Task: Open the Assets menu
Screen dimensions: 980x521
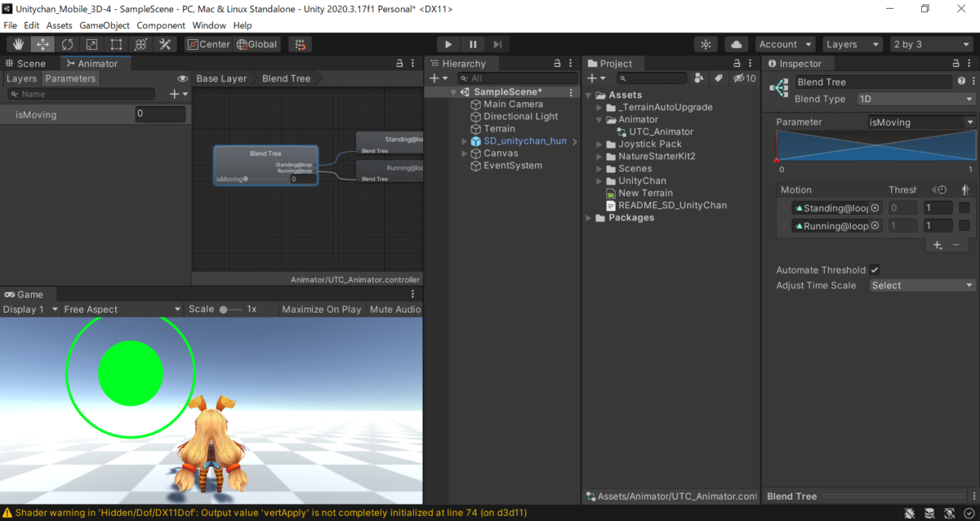Action: pyautogui.click(x=60, y=25)
